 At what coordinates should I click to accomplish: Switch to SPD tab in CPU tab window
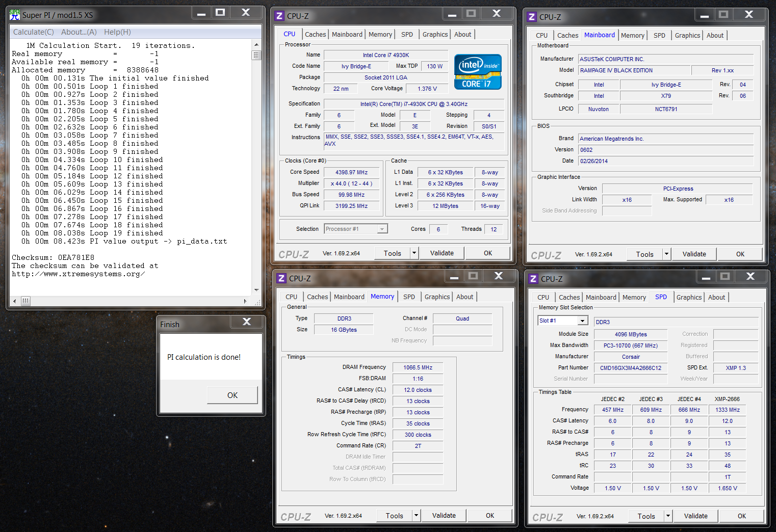pos(407,34)
